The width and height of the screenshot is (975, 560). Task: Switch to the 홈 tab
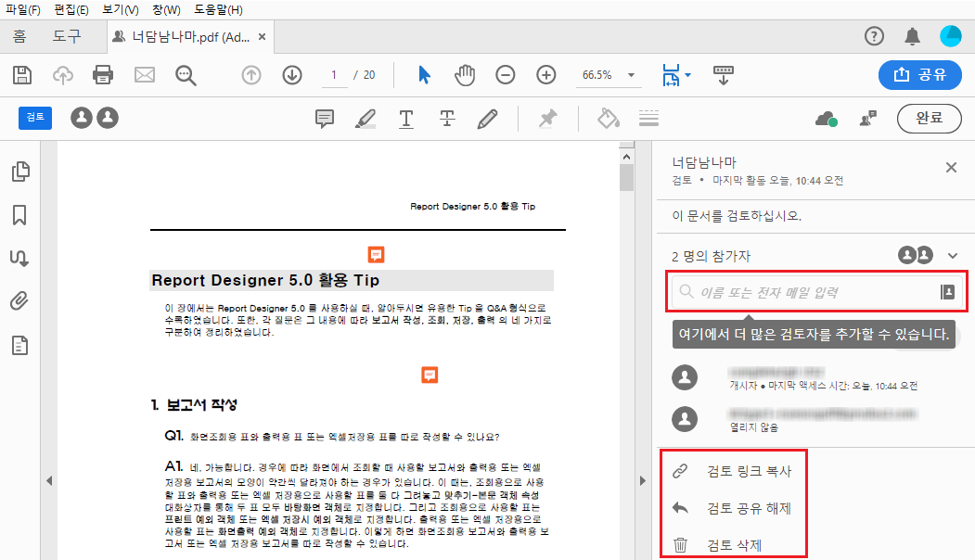pyautogui.click(x=19, y=37)
